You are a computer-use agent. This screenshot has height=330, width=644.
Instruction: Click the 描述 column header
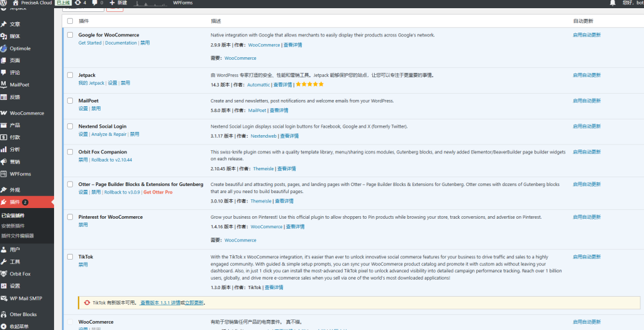click(216, 21)
